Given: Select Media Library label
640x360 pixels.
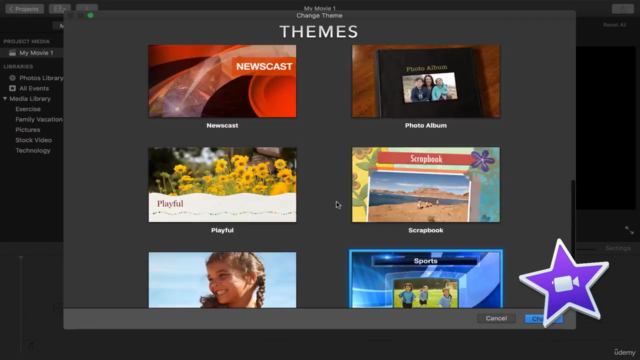Looking at the screenshot, I should point(30,99).
